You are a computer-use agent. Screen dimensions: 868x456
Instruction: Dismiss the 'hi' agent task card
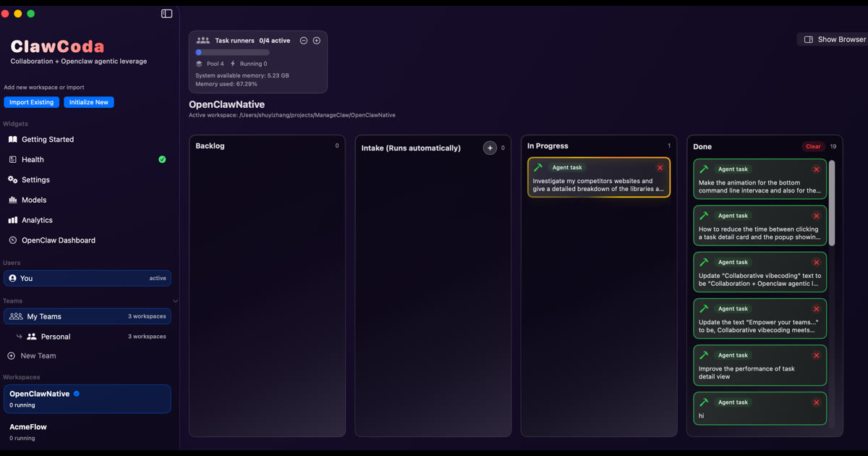(x=817, y=402)
